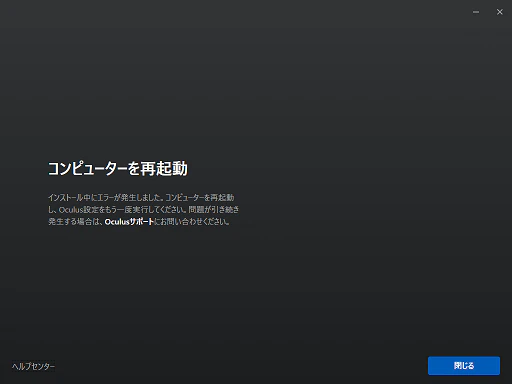Minimize the Oculus setup window
Screen dimensions: 512x384
click(476, 12)
